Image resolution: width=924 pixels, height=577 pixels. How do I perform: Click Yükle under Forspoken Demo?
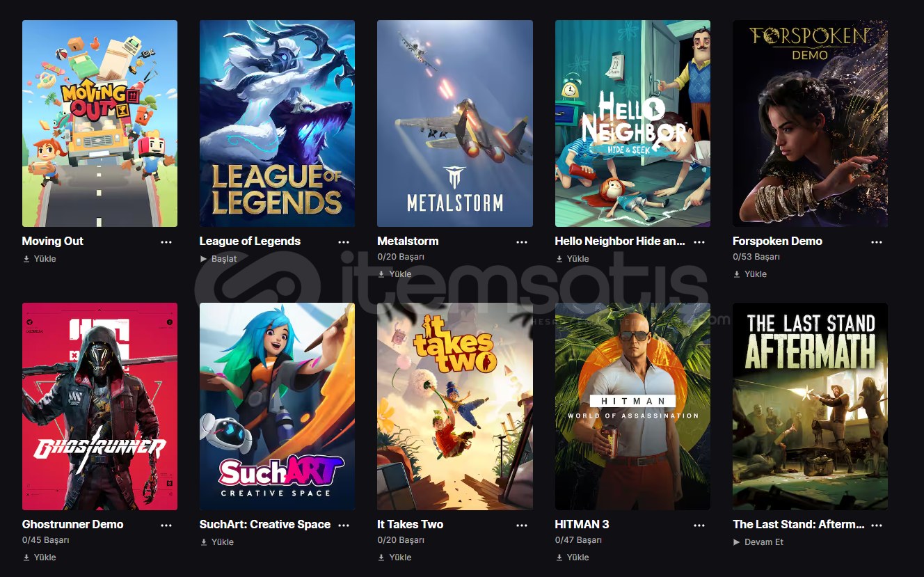(x=756, y=274)
